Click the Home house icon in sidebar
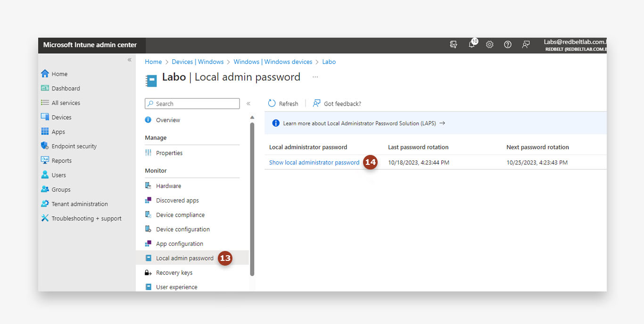Viewport: 644px width, 324px height. (x=45, y=73)
